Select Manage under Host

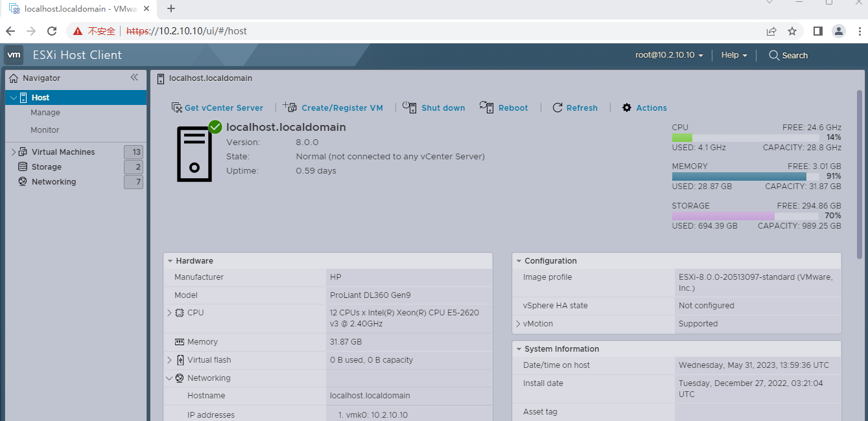[45, 113]
